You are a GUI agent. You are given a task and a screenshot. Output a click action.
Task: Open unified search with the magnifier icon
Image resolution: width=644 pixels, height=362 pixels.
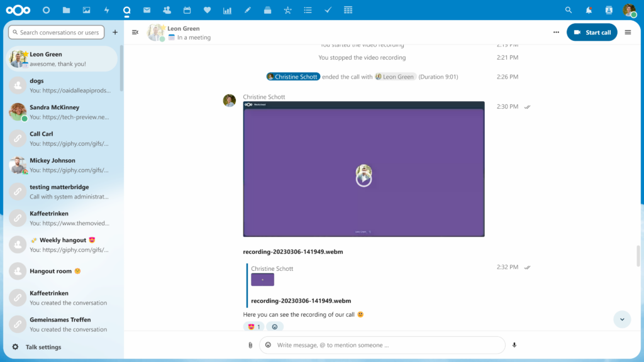[x=569, y=9]
